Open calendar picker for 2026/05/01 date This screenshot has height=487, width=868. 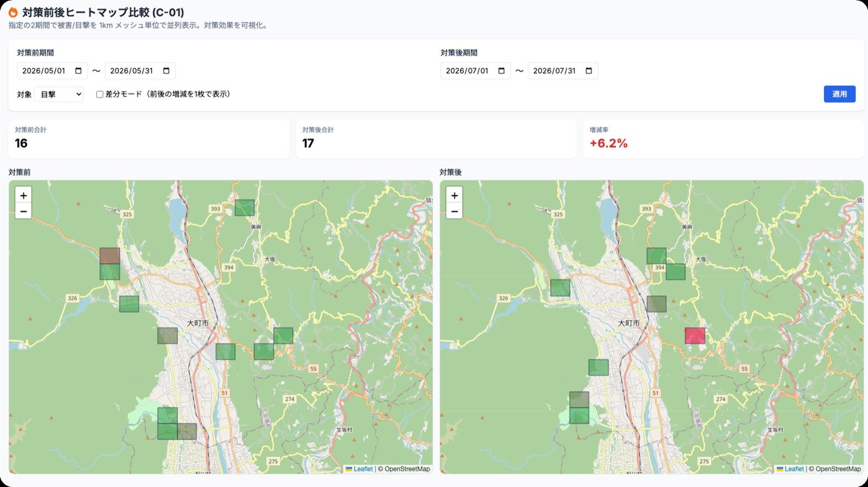(78, 71)
